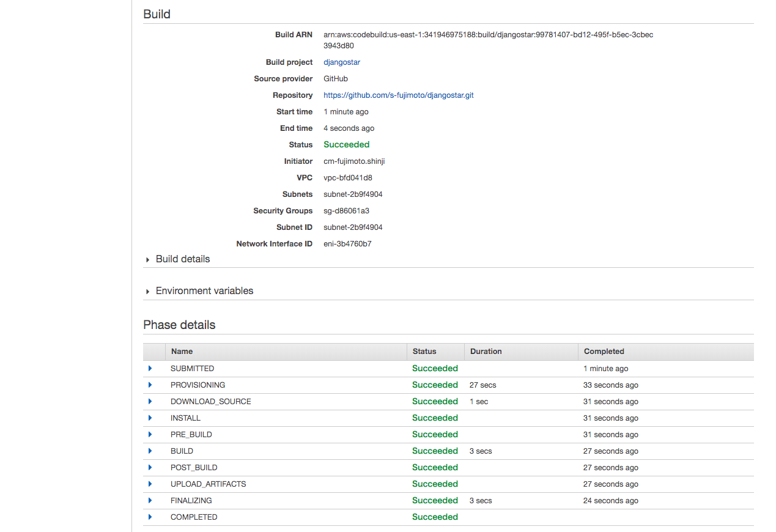Viewport: 776px width, 532px height.
Task: Expand the SUBMITTED phase row arrow
Action: coord(150,369)
